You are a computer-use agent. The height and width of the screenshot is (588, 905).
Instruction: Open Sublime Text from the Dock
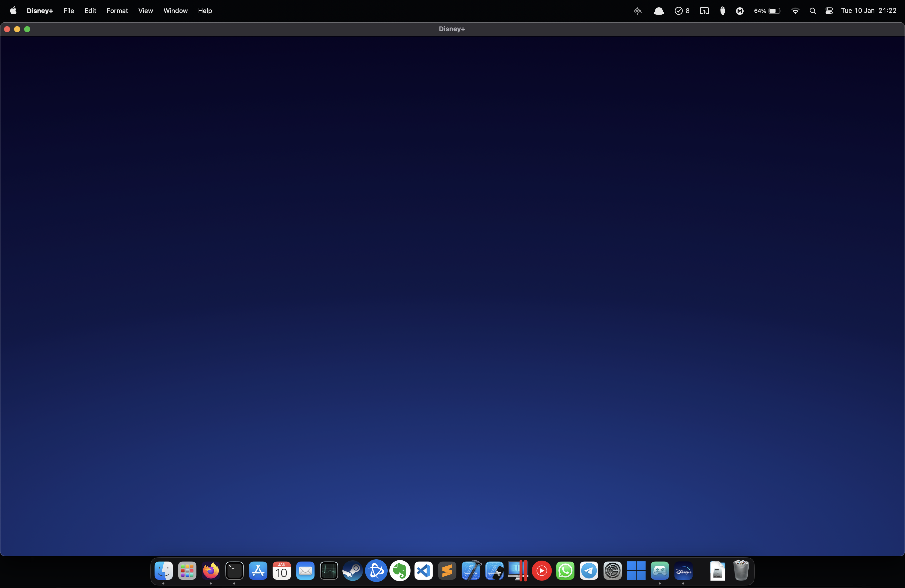pos(447,571)
